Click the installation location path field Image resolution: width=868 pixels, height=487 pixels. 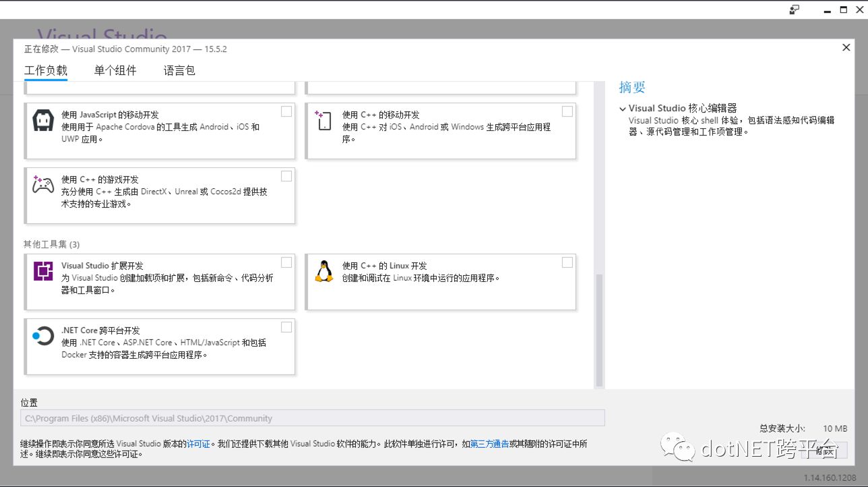(313, 418)
